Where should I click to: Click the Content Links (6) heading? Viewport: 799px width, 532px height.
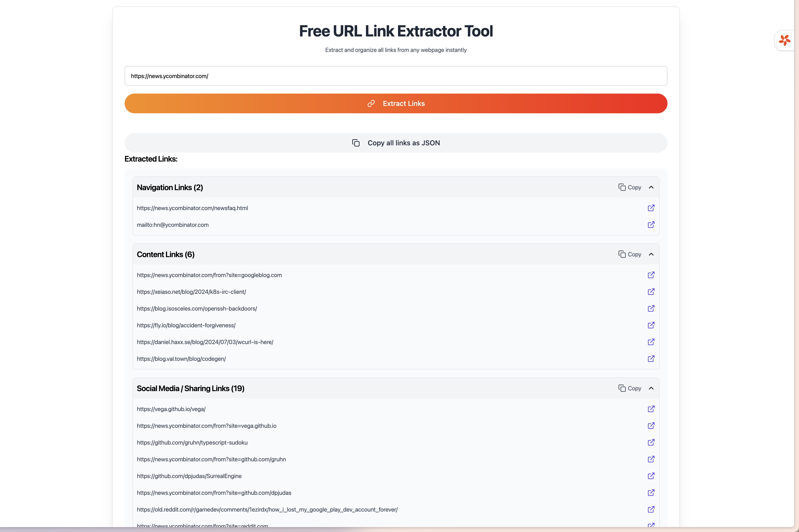click(x=166, y=254)
